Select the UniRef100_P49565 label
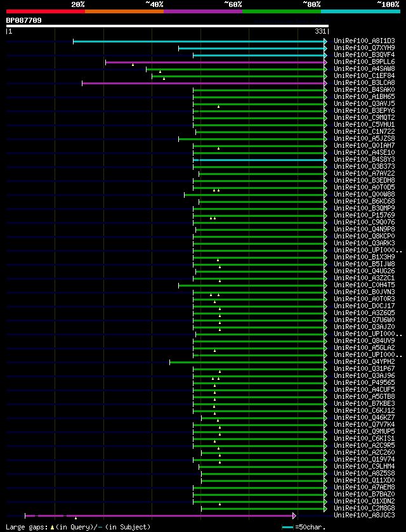Screen dimensions: 406x532 (364, 383)
